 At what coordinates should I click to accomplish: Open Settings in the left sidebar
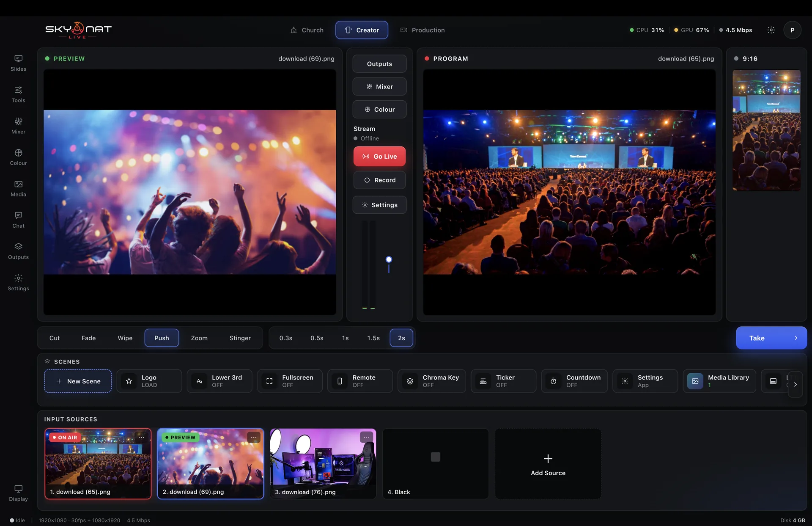18,282
